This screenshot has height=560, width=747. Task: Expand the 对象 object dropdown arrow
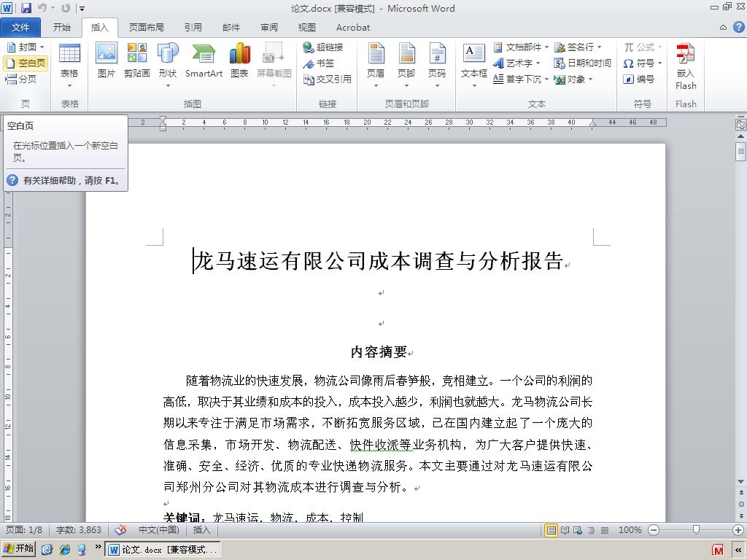[x=591, y=79]
